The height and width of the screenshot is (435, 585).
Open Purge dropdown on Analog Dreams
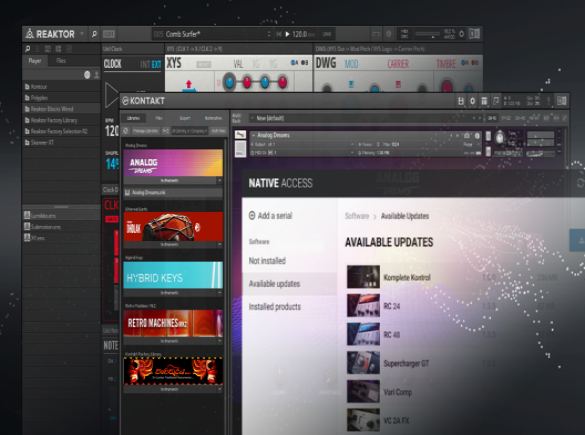tap(472, 144)
